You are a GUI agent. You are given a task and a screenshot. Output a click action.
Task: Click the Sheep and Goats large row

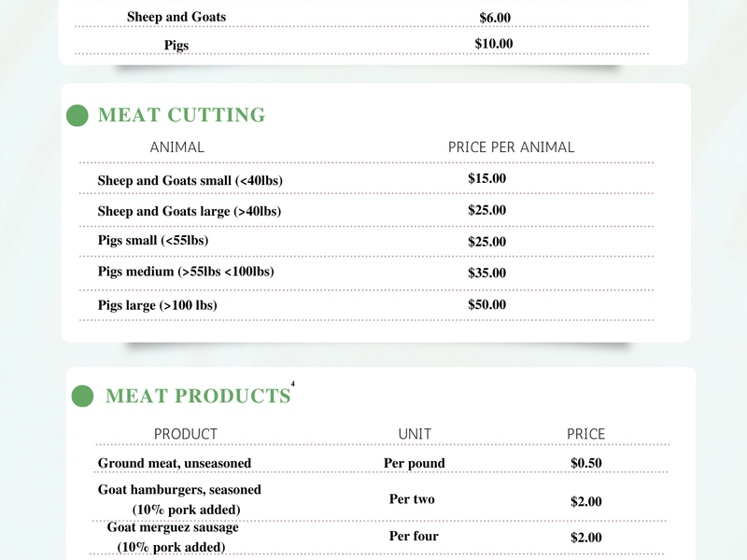366,211
